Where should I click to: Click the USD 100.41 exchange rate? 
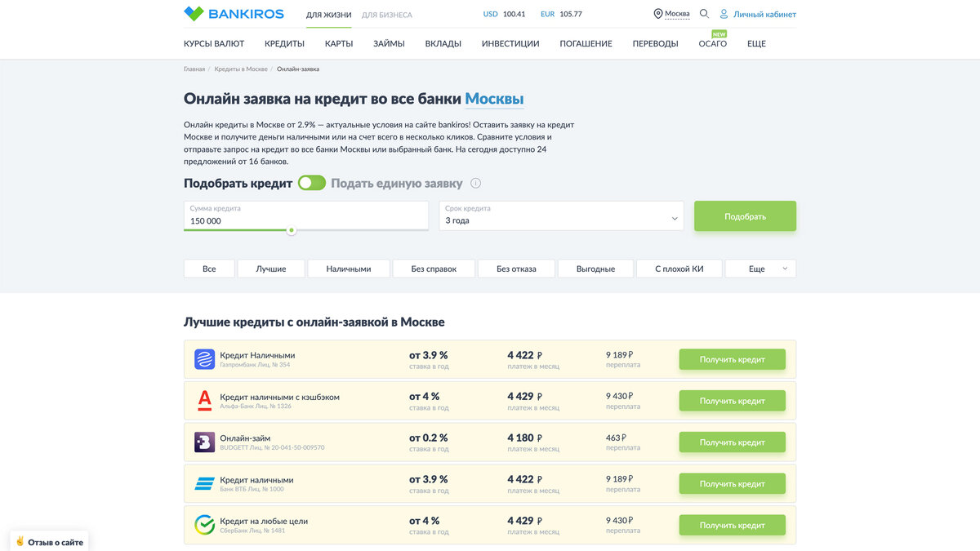(x=504, y=14)
